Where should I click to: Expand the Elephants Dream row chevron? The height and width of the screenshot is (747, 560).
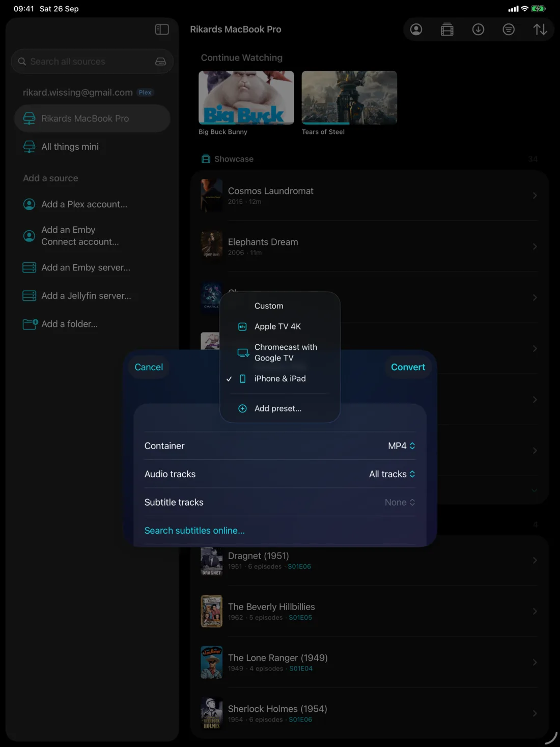point(535,246)
